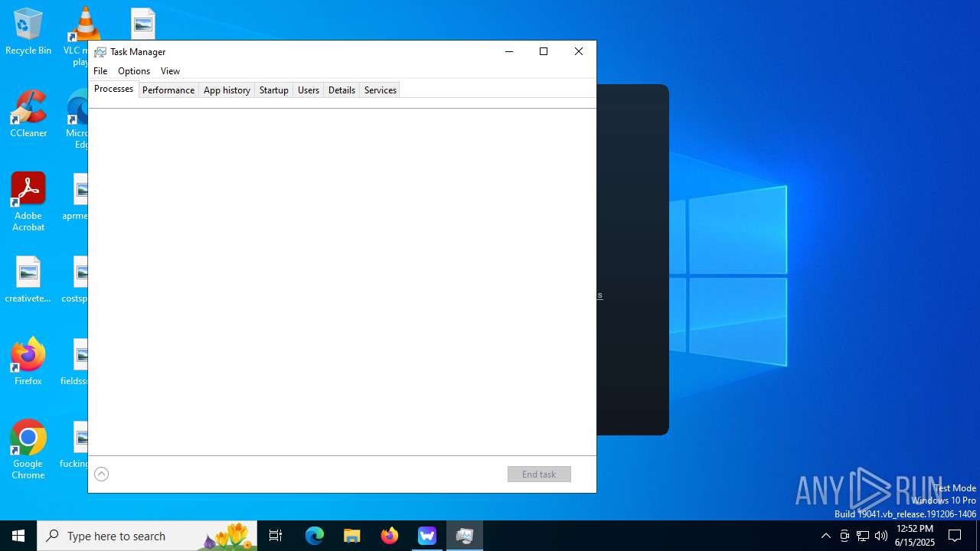Open the clock showing 12:52 PM
The image size is (980, 551).
point(915,536)
